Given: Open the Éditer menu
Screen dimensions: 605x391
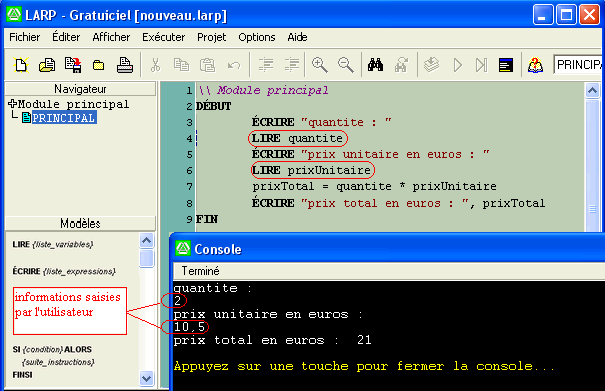Looking at the screenshot, I should [66, 37].
